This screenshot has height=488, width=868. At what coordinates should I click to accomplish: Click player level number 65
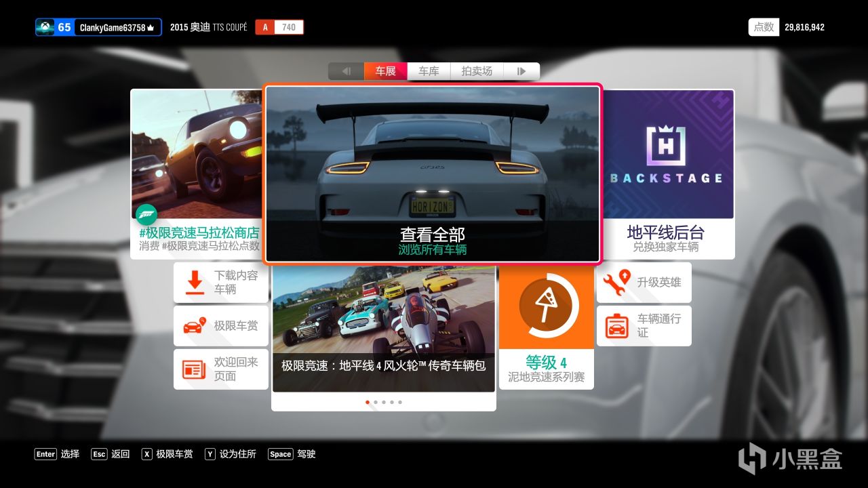click(64, 27)
